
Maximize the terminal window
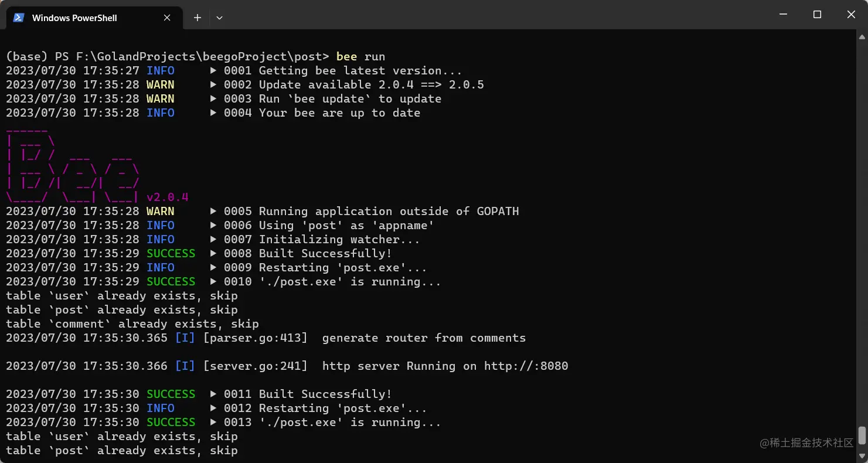click(817, 15)
